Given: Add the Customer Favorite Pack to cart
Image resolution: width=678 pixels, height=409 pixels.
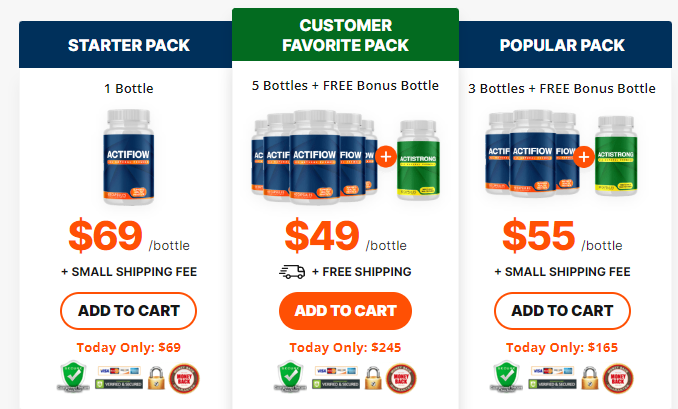Looking at the screenshot, I should coord(345,310).
